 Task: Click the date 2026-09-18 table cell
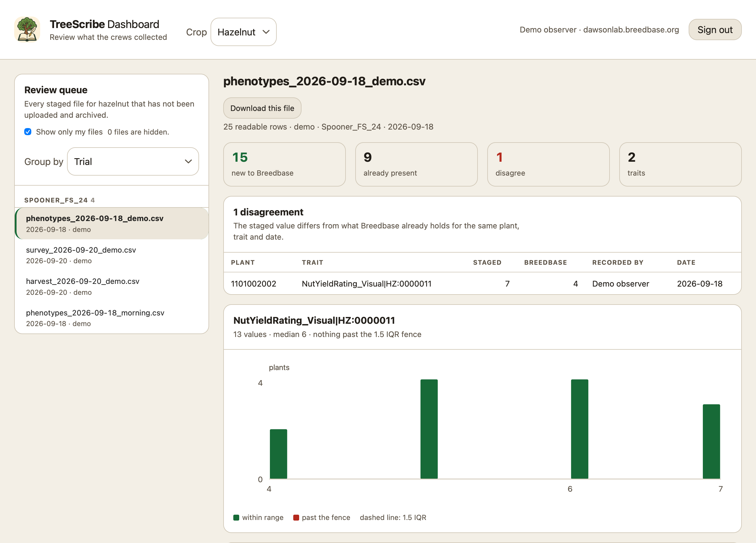click(x=700, y=284)
